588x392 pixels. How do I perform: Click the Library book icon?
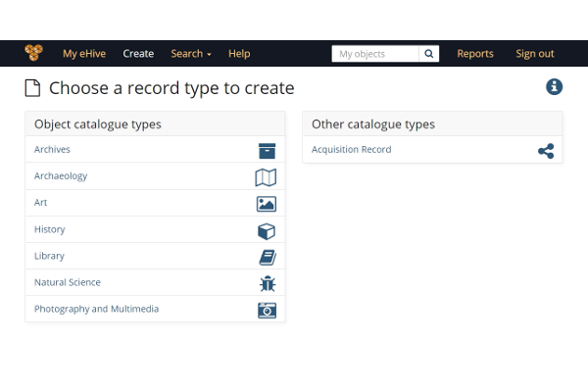268,258
